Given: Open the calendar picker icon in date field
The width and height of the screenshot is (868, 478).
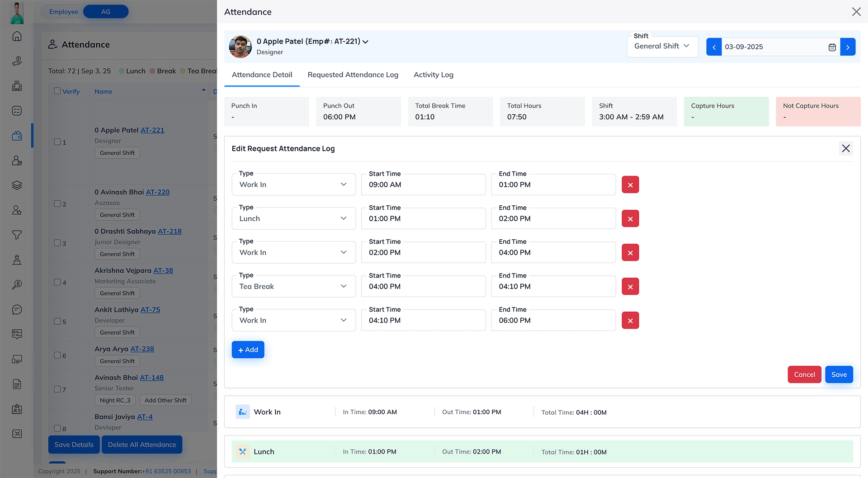Looking at the screenshot, I should click(832, 47).
